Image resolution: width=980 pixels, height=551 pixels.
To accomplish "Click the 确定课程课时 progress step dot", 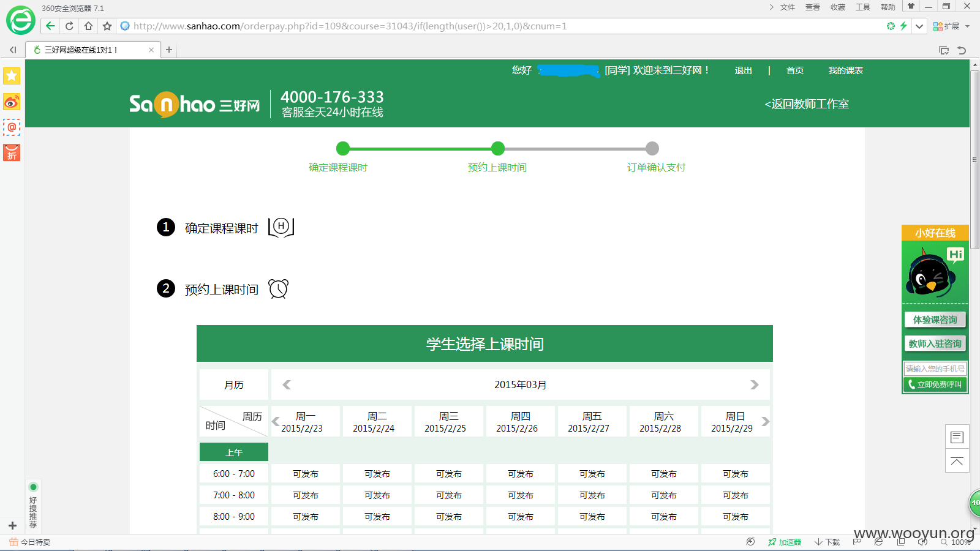I will click(343, 148).
